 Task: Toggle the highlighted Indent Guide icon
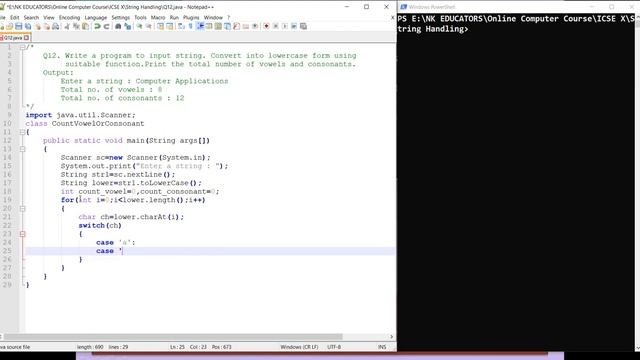[x=200, y=27]
